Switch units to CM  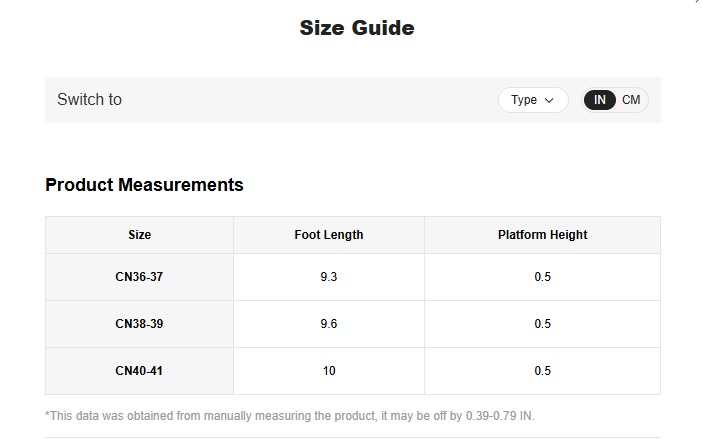(631, 100)
